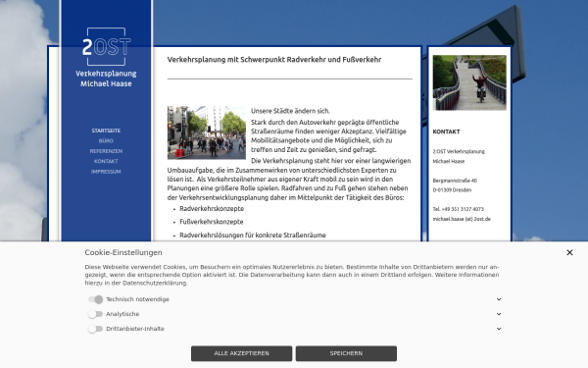The image size is (588, 368).
Task: Go to the Büro page
Action: click(x=106, y=140)
